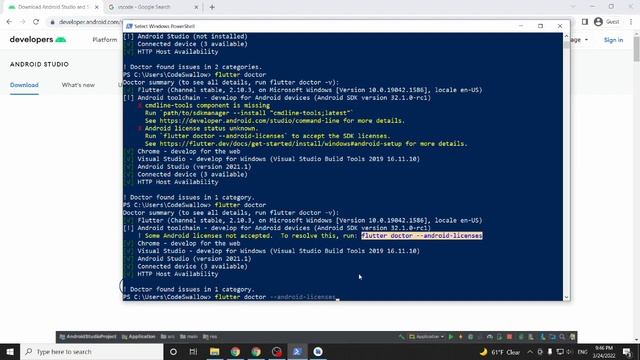
Task: Open the notification center icon
Action: pyautogui.click(x=627, y=352)
